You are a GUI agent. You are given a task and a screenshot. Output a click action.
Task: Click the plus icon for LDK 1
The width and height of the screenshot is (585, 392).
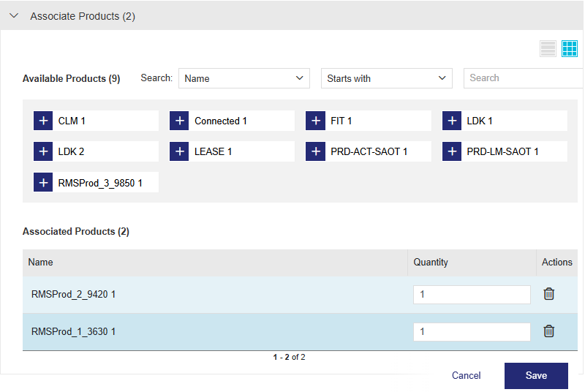(452, 121)
